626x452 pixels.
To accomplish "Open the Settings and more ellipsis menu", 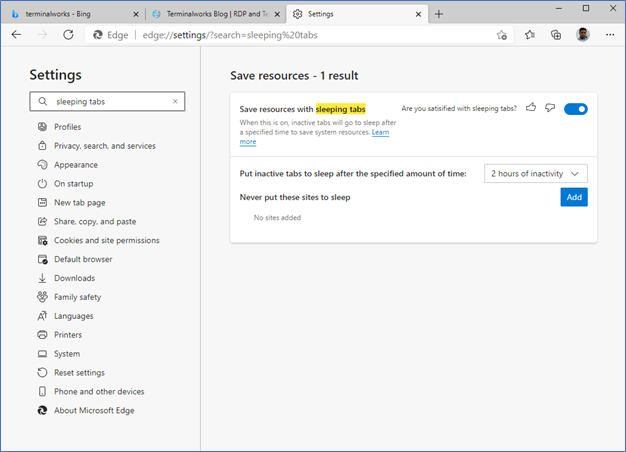I will [x=610, y=35].
